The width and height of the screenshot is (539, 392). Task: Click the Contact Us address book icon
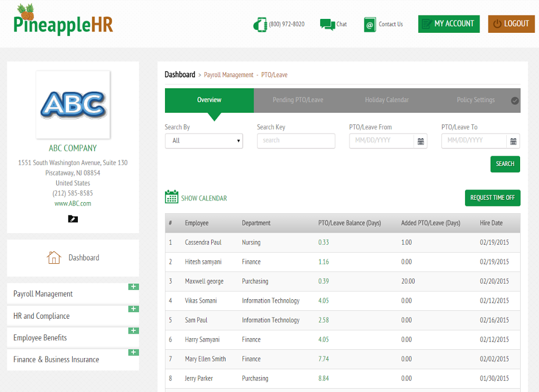point(370,25)
